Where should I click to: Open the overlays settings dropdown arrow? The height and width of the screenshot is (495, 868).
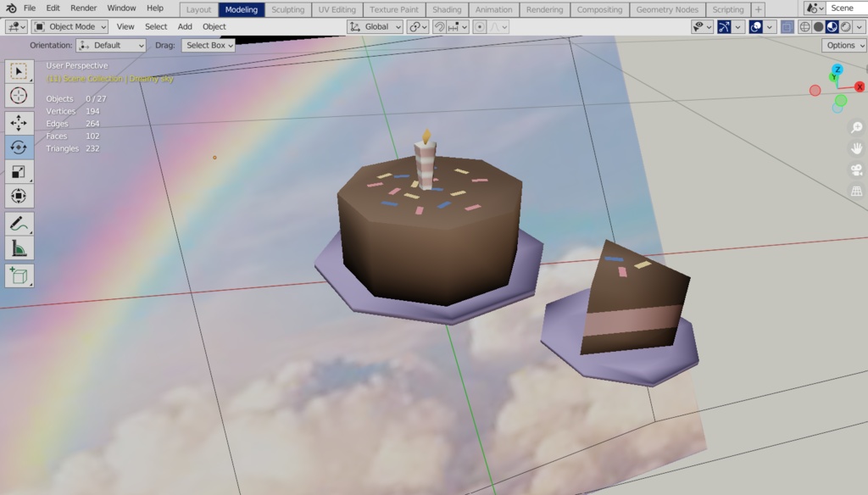770,26
